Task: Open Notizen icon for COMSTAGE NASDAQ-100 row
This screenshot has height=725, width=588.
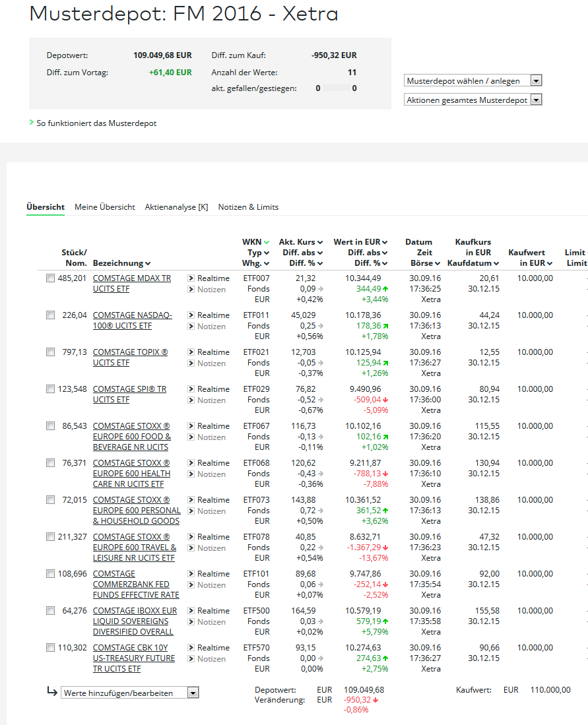Action: [191, 327]
